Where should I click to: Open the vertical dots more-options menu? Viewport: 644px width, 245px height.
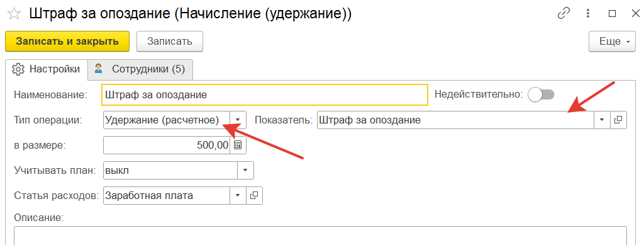pyautogui.click(x=589, y=14)
